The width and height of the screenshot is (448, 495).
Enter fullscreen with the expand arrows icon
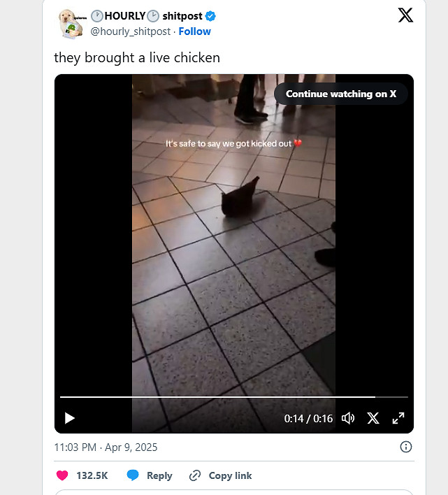(x=398, y=418)
